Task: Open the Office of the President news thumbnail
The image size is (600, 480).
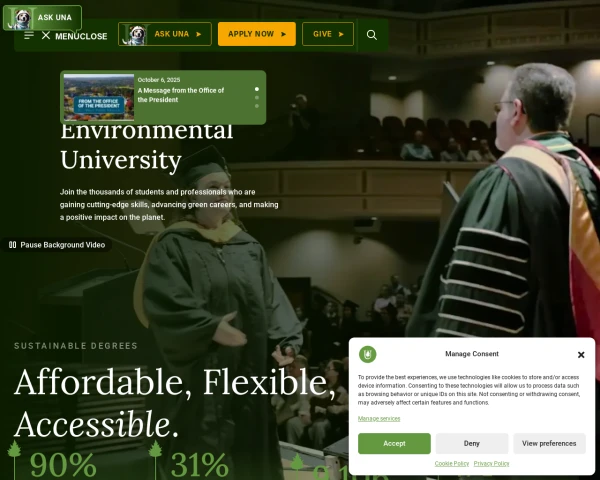Action: 99,97
